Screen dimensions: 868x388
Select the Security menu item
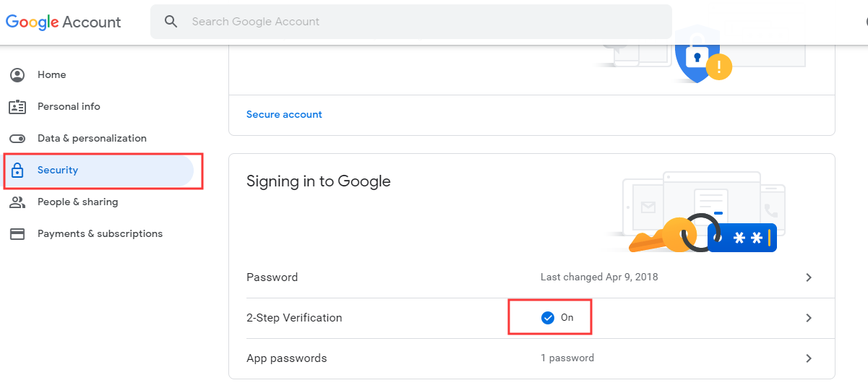click(98, 171)
